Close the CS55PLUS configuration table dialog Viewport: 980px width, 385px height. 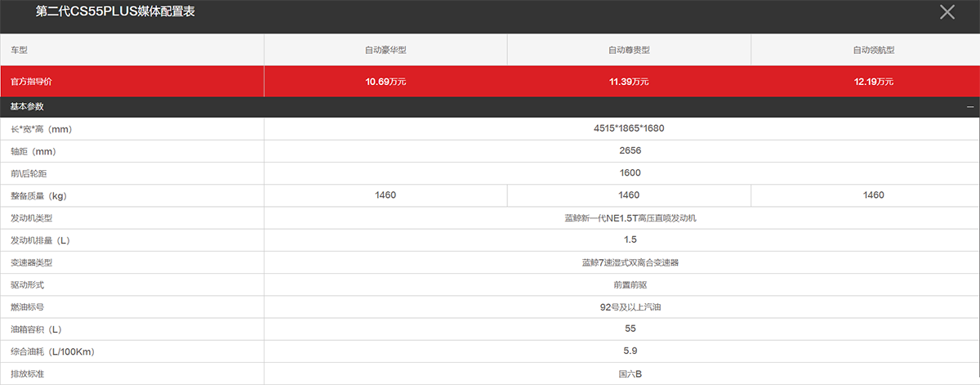[x=947, y=12]
